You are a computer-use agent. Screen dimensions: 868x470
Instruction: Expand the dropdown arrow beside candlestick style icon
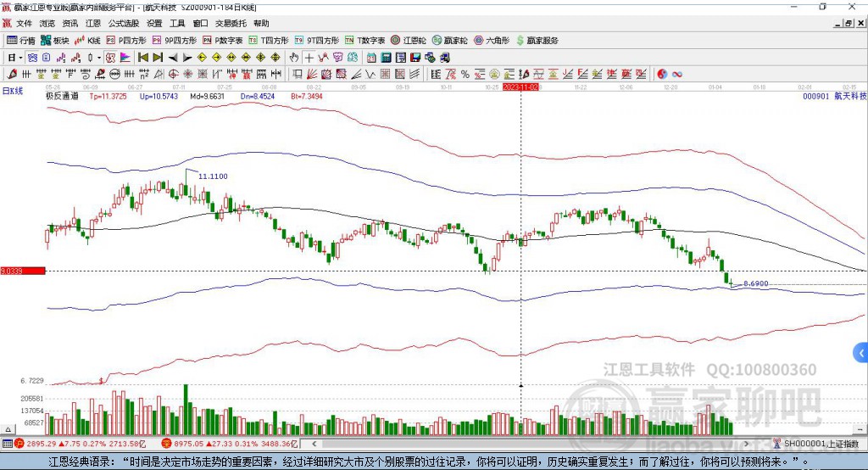(x=99, y=58)
